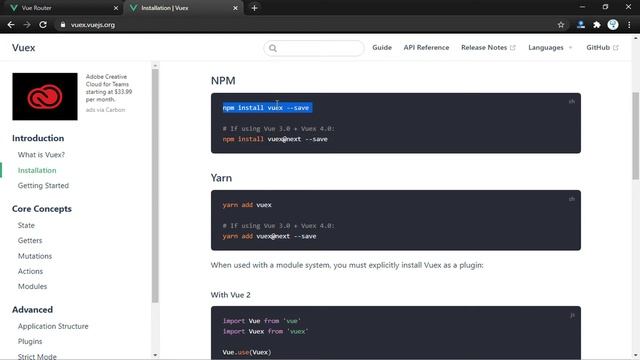Click the import Vuex from 'vuex' line
The height and width of the screenshot is (360, 640).
tap(265, 331)
